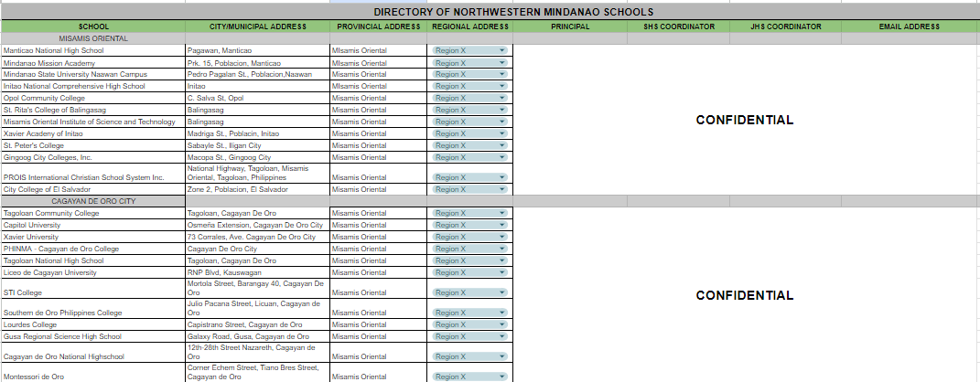Select the Julio Pacana Street, Licuan address
Image resolution: width=980 pixels, height=382 pixels.
[x=257, y=308]
